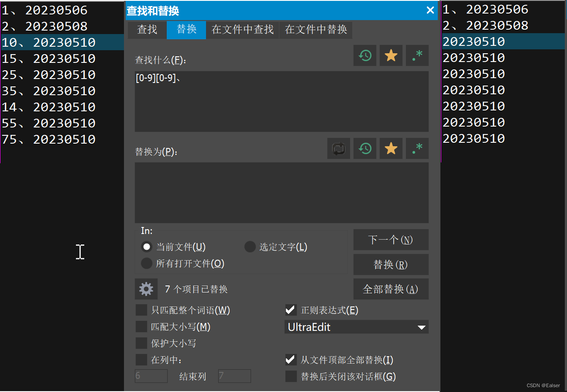The height and width of the screenshot is (392, 567).
Task: Click the 全部替换 button
Action: 391,289
